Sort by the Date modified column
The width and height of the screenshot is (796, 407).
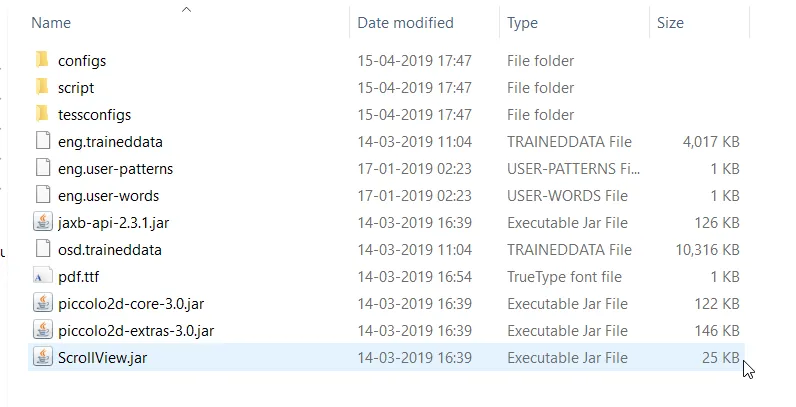[x=405, y=22]
